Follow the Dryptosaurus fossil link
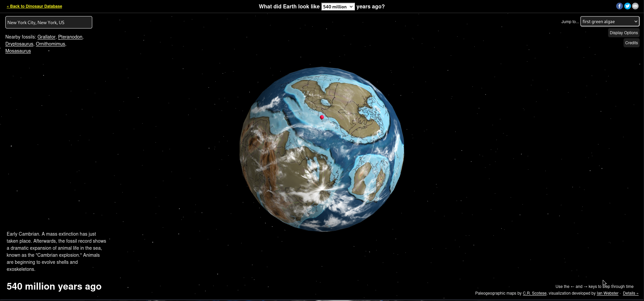644x301 pixels. tap(19, 44)
